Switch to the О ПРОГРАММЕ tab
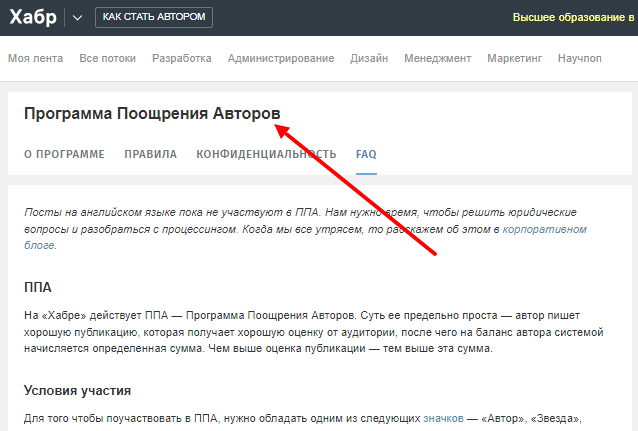Screen dimensions: 638x431 pos(64,155)
